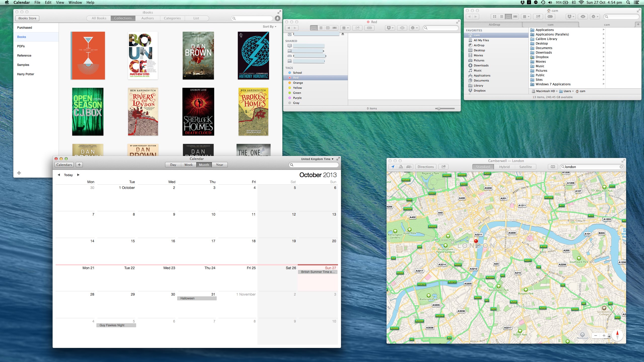
Task: Click edit tags icon in cam Finder toolbar
Action: pyautogui.click(x=550, y=17)
